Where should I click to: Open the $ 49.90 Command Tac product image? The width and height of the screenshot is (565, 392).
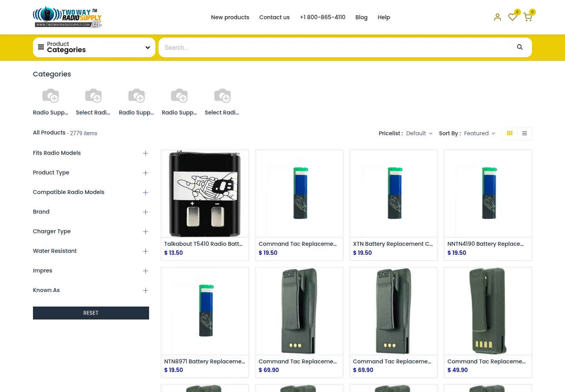coord(488,311)
